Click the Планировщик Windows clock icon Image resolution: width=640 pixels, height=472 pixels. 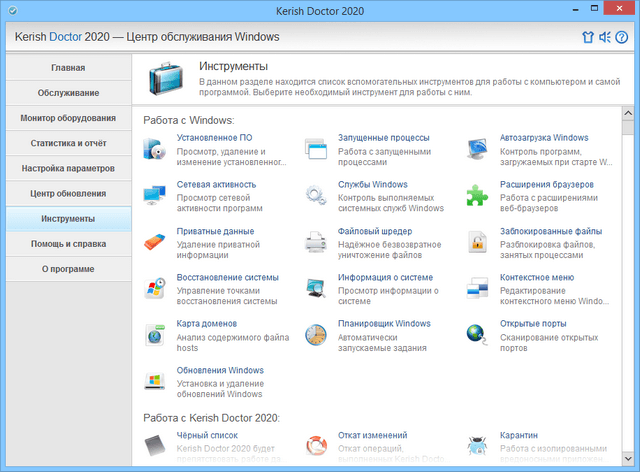[x=316, y=335]
